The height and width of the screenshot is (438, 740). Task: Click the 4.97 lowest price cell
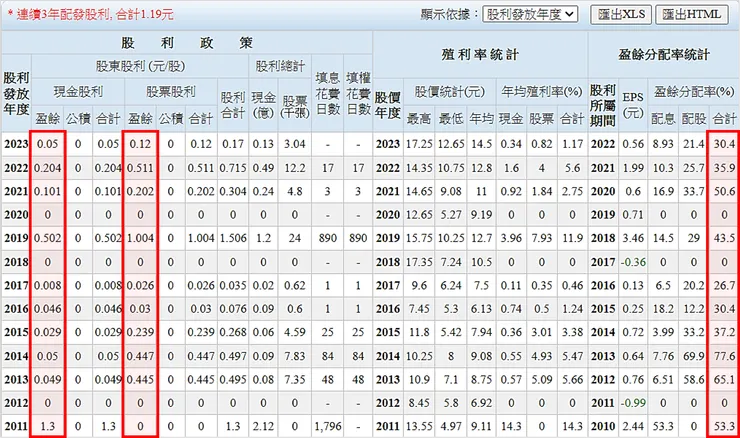(451, 426)
